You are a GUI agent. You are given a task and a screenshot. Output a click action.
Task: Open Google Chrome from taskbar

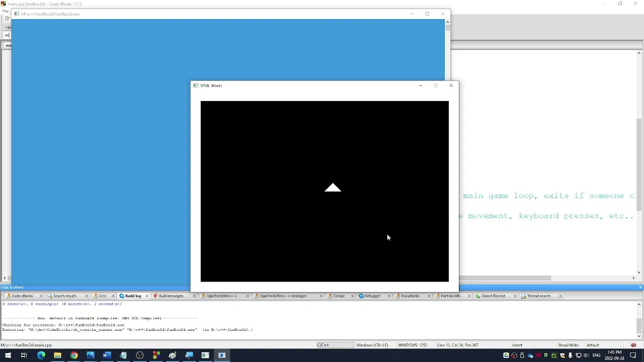(x=74, y=355)
